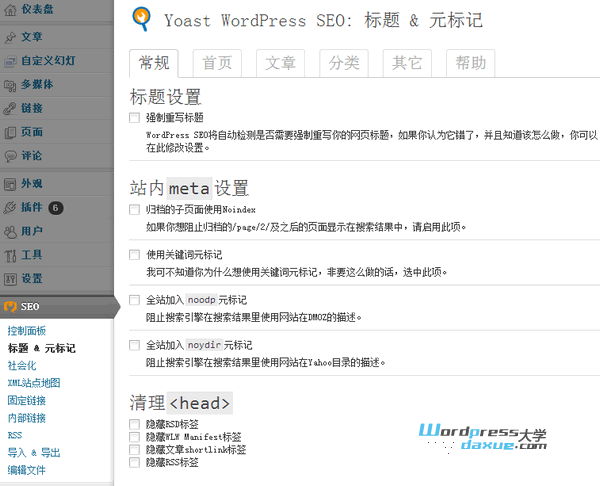Open the RSS submenu link

point(15,435)
